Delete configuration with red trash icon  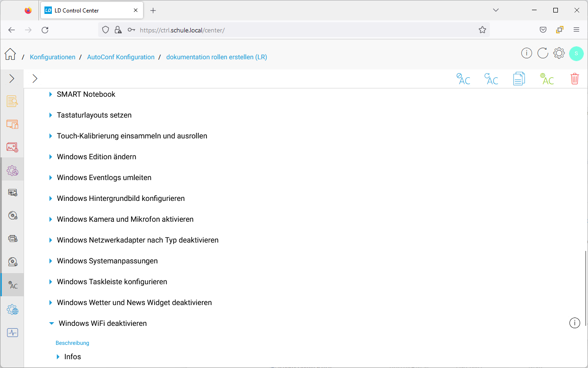tap(575, 79)
